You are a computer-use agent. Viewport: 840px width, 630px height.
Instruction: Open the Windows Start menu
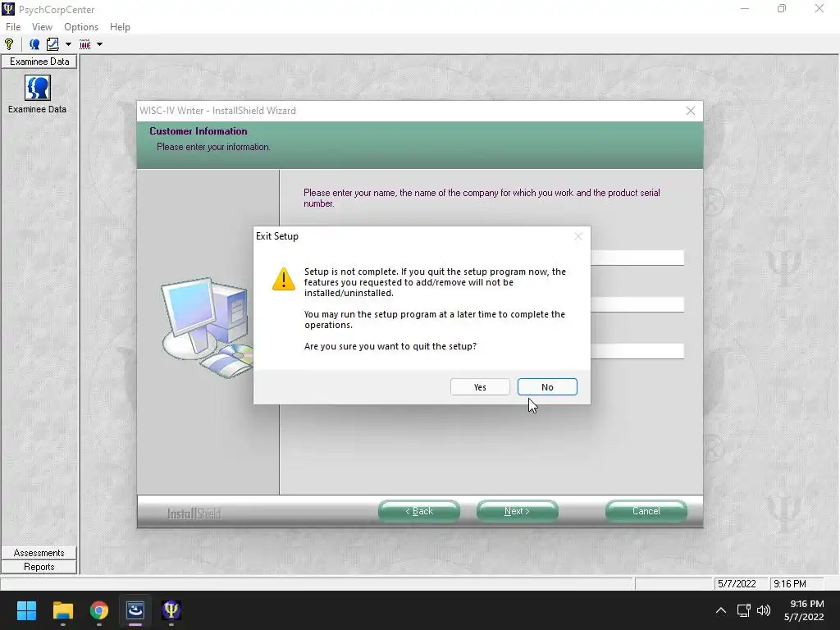click(x=26, y=610)
